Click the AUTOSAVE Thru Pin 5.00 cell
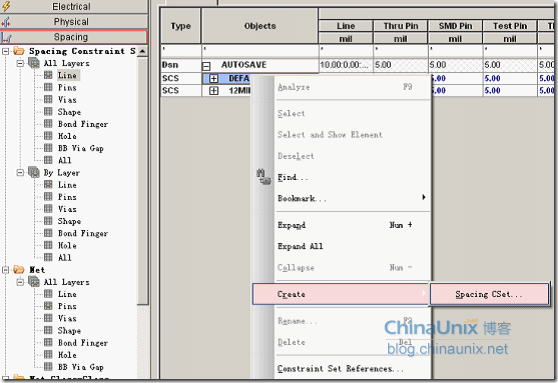 (x=401, y=65)
